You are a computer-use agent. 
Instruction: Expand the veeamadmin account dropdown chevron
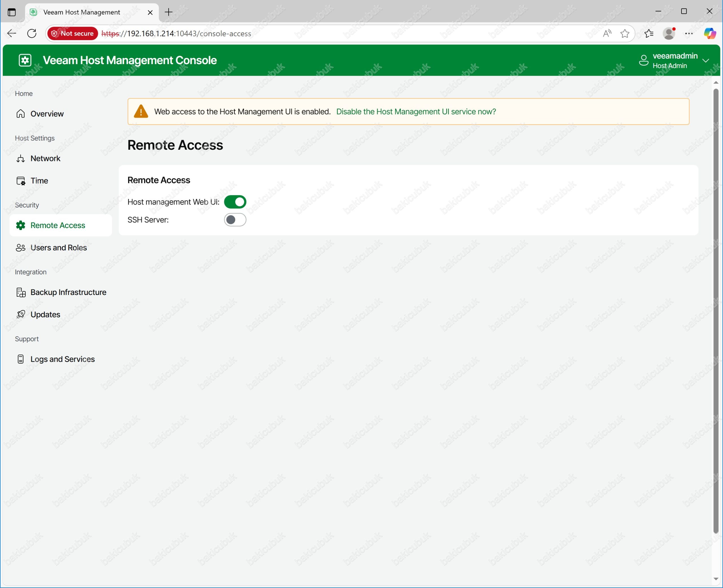pyautogui.click(x=705, y=61)
